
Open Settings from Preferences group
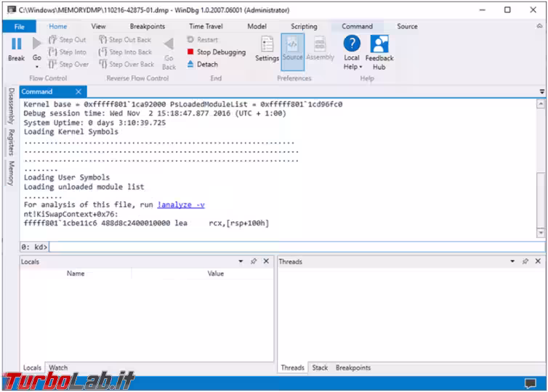click(x=267, y=49)
